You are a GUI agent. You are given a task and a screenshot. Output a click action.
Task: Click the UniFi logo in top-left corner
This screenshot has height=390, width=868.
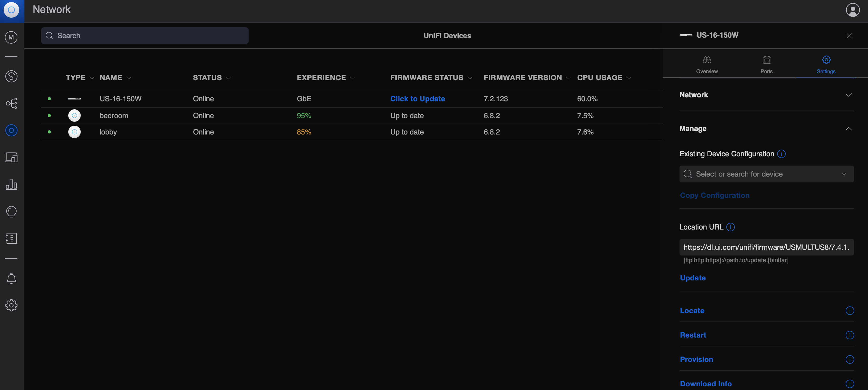[11, 10]
